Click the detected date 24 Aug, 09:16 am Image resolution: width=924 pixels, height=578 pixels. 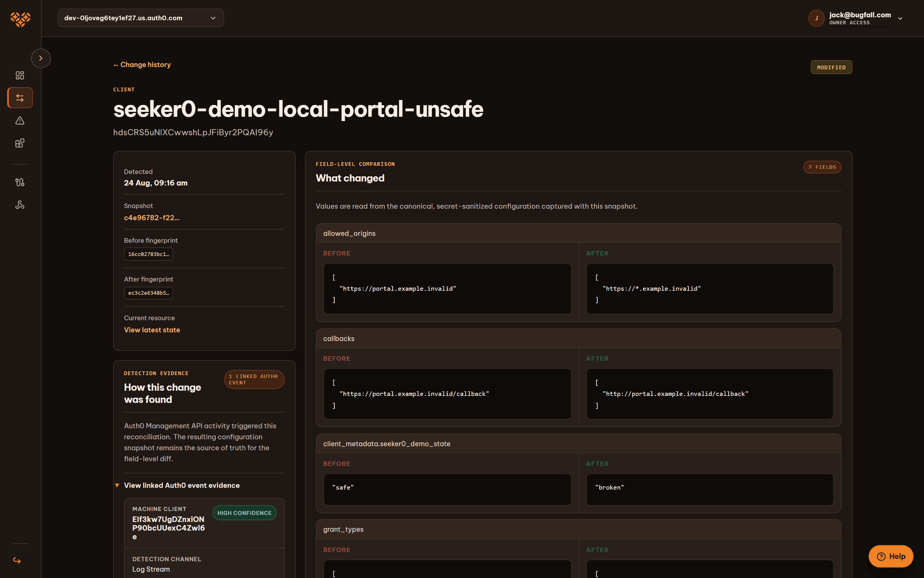pos(156,183)
